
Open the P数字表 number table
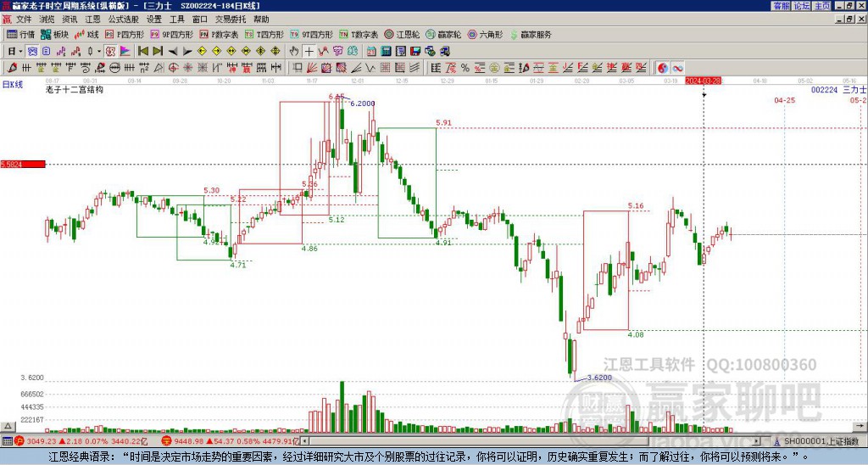coord(220,34)
